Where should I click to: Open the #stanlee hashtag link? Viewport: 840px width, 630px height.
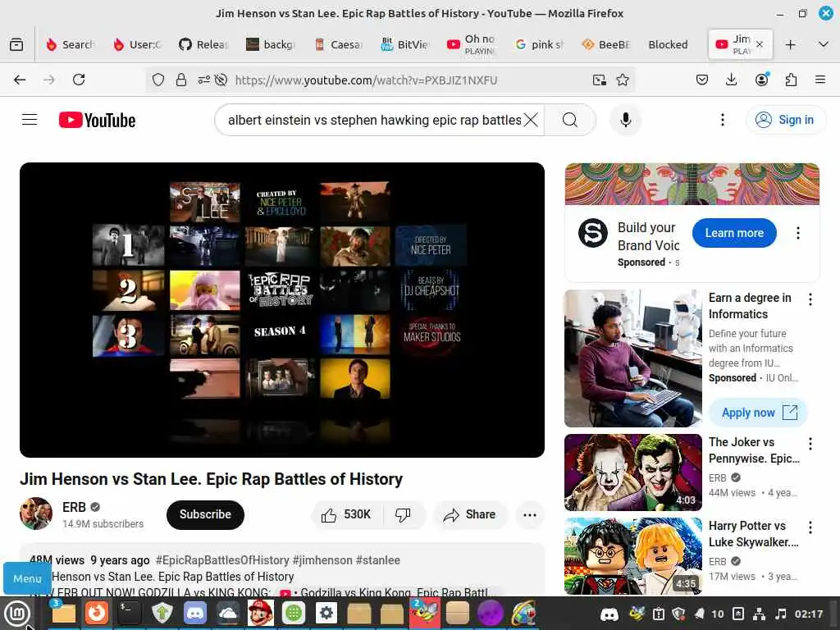pos(377,560)
